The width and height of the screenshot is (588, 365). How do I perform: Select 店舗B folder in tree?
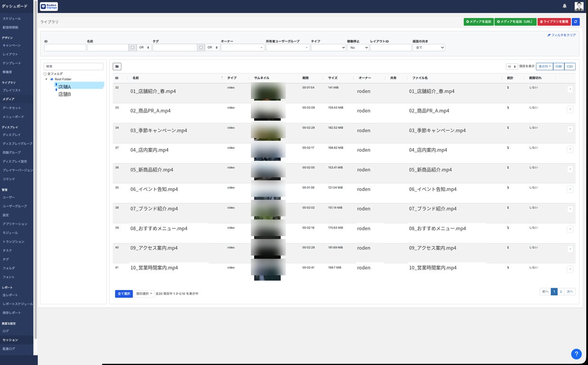[x=64, y=94]
